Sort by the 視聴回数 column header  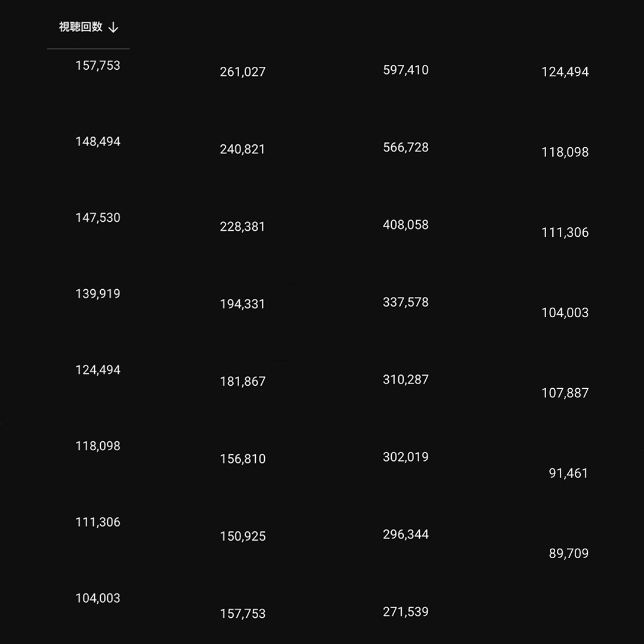click(x=80, y=27)
